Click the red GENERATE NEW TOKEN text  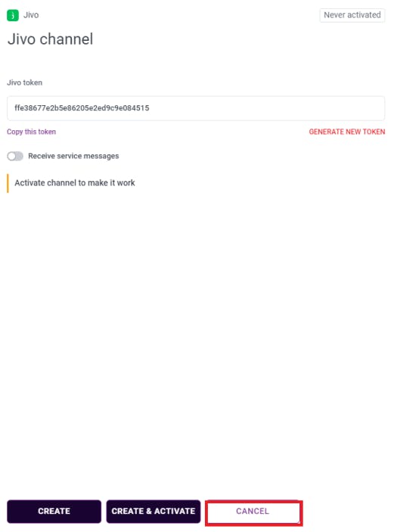coord(347,132)
